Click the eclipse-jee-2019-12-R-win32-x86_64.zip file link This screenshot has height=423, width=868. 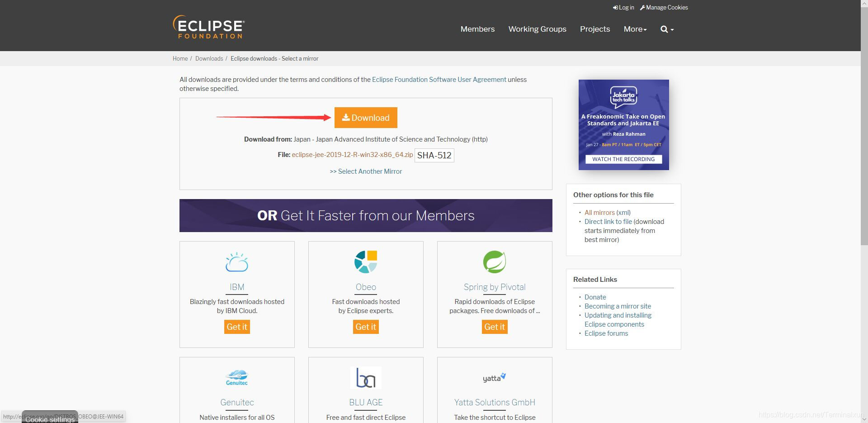pyautogui.click(x=352, y=155)
